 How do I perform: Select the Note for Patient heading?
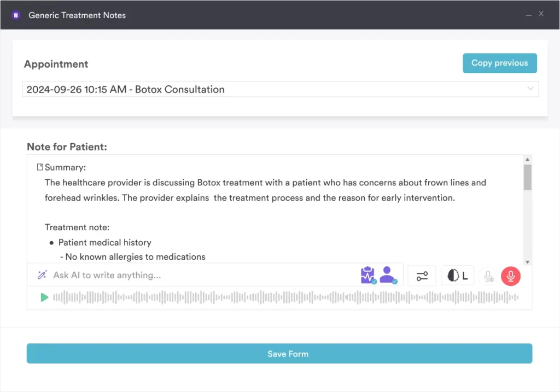67,147
